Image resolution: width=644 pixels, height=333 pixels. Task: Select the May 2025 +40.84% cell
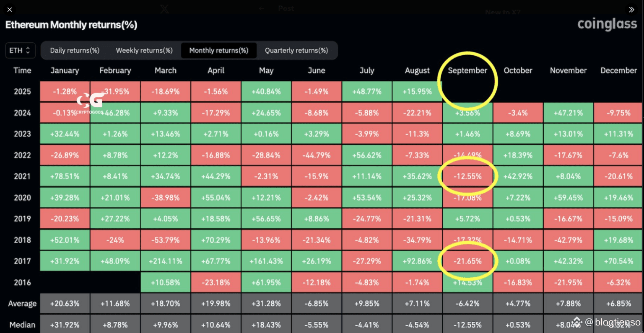pyautogui.click(x=266, y=91)
